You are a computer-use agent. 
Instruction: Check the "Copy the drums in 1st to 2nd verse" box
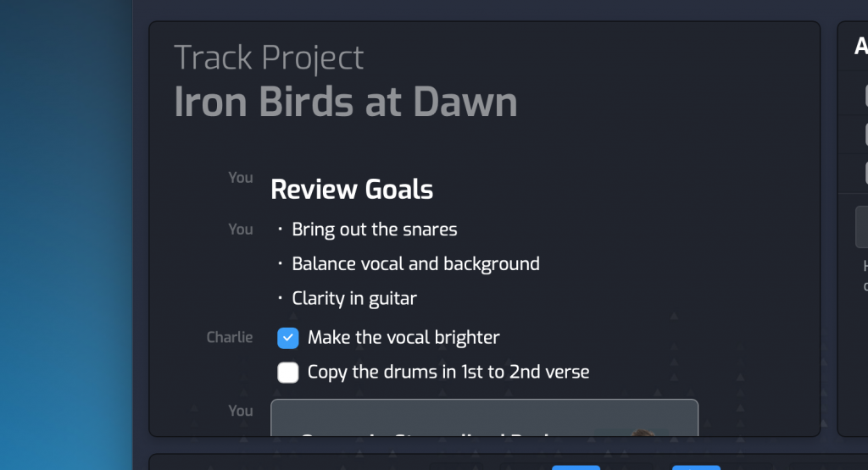tap(288, 372)
